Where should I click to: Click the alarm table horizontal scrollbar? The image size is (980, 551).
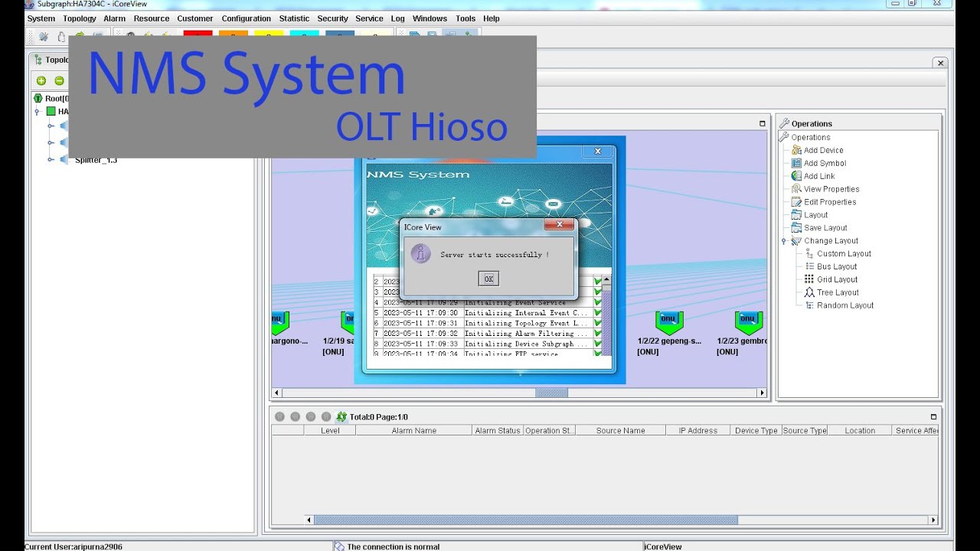[526, 520]
